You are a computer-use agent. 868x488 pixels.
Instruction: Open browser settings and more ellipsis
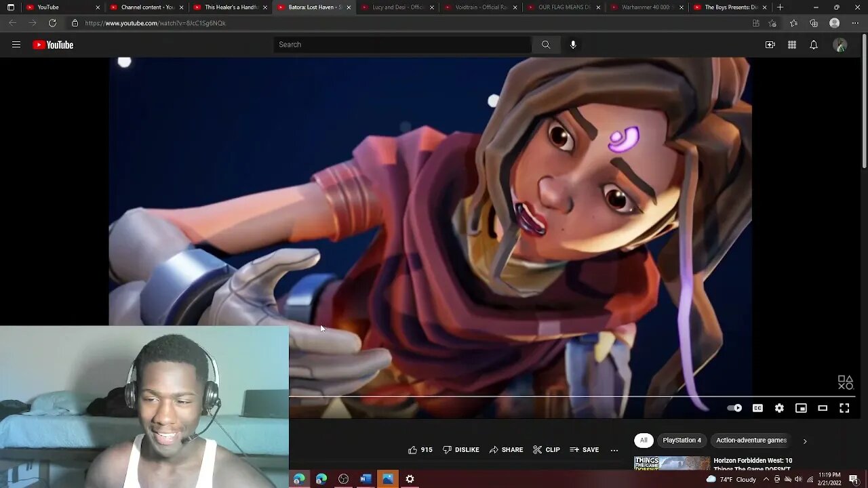click(x=855, y=23)
